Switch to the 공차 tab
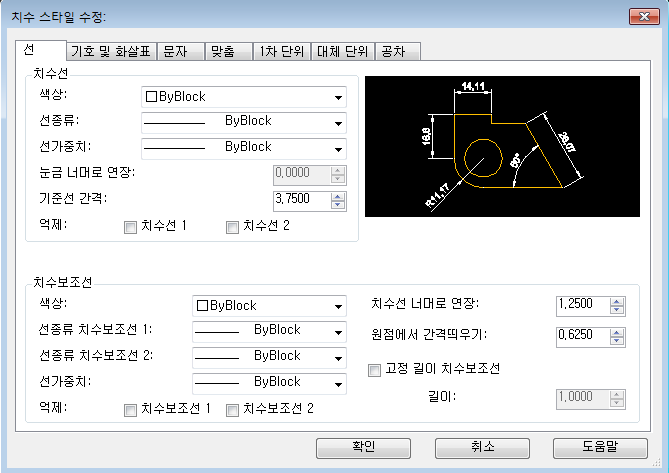 [x=398, y=52]
